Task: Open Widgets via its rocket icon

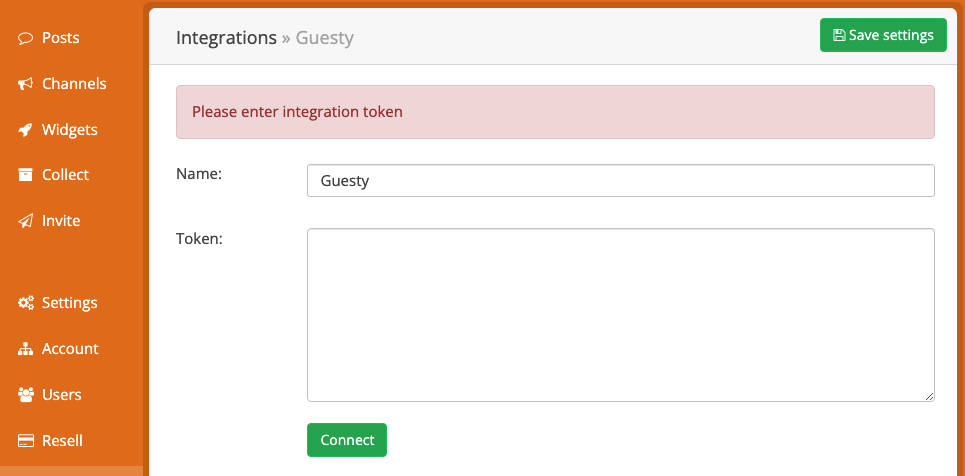Action: point(25,131)
